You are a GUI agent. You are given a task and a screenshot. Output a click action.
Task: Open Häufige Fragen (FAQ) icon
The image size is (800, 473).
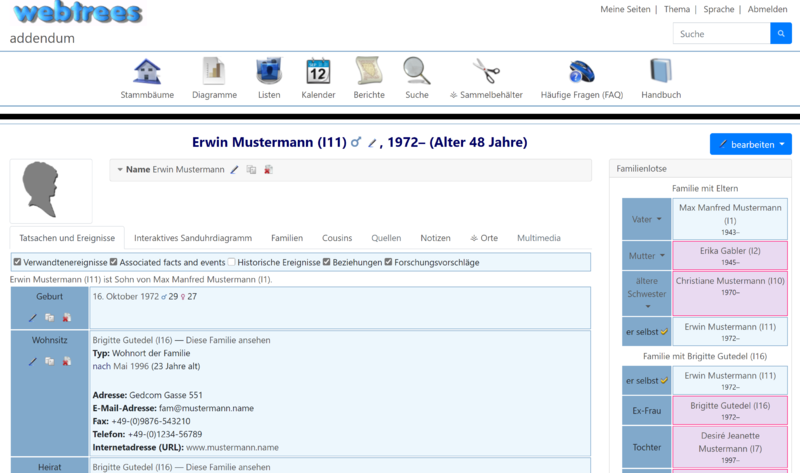point(581,71)
